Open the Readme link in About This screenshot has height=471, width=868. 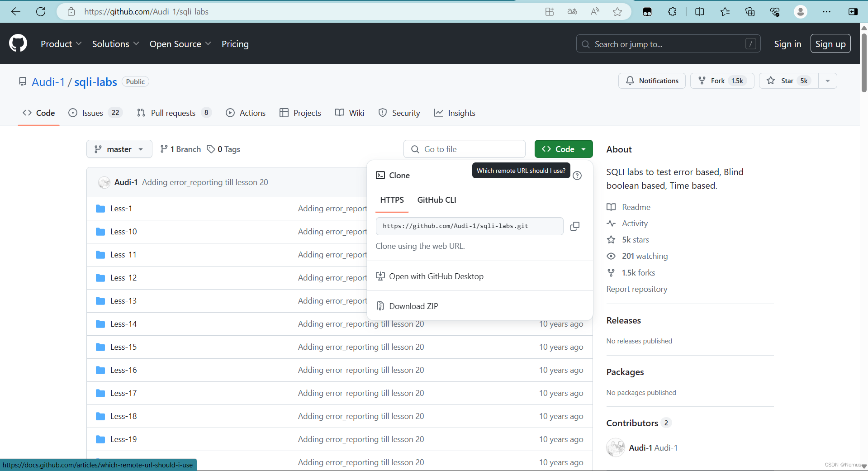628,207
